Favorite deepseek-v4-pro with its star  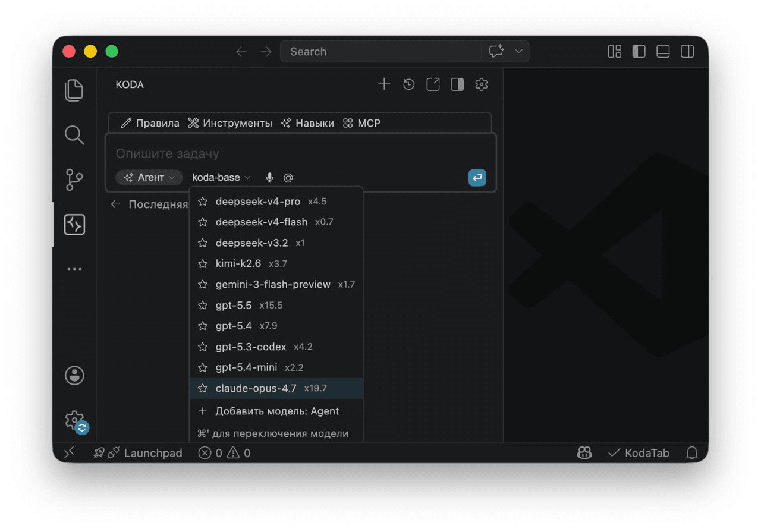pyautogui.click(x=203, y=202)
